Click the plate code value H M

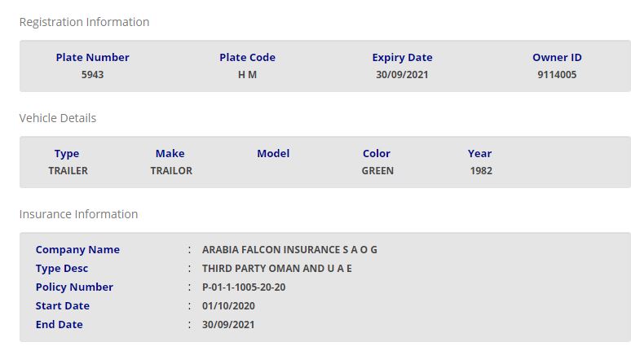[247, 75]
